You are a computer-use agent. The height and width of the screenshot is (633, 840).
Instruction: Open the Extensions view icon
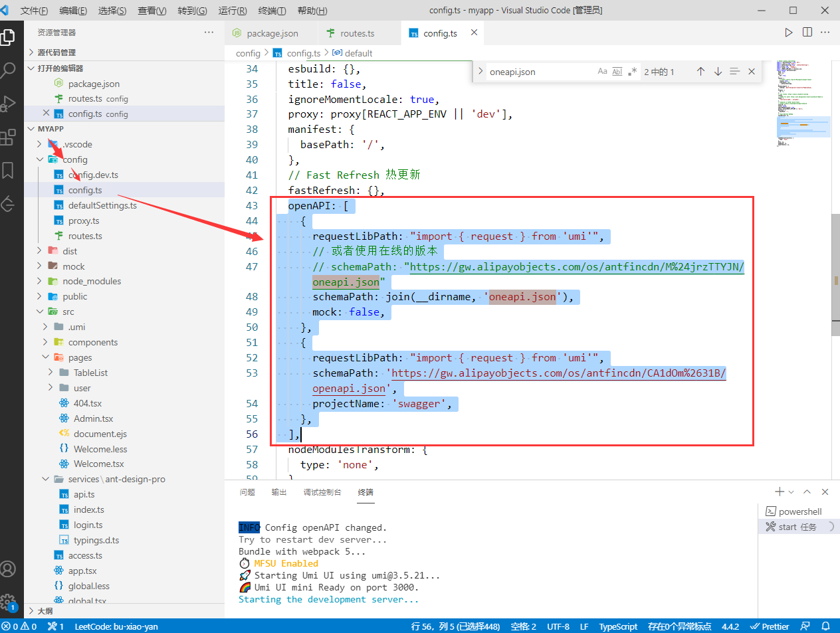pos(9,137)
